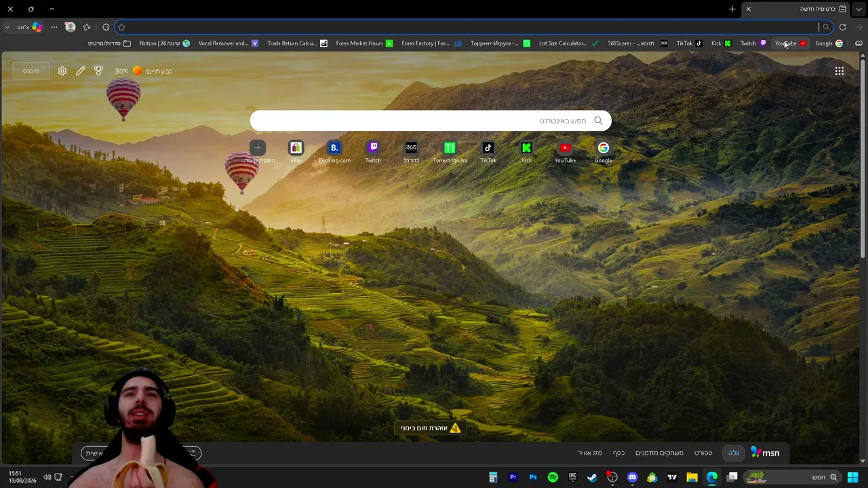This screenshot has height=488, width=868.
Task: Select the גלה feed tab
Action: [x=733, y=453]
